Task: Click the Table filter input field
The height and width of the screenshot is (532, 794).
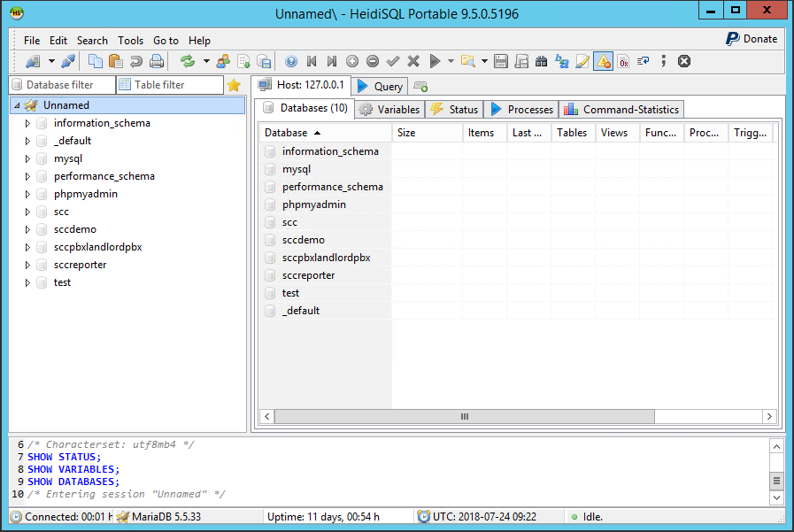Action: pyautogui.click(x=170, y=85)
